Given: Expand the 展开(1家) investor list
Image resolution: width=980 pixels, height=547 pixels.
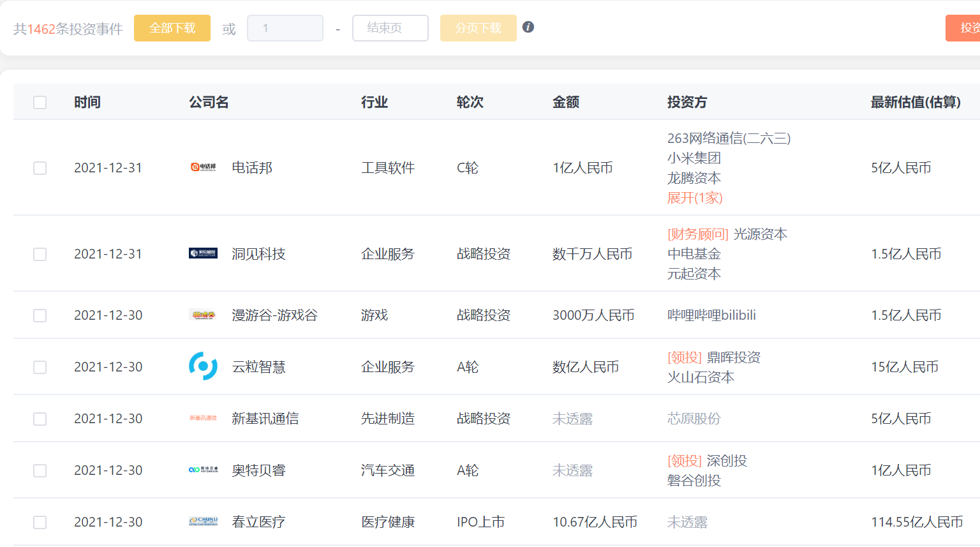Looking at the screenshot, I should coord(695,198).
